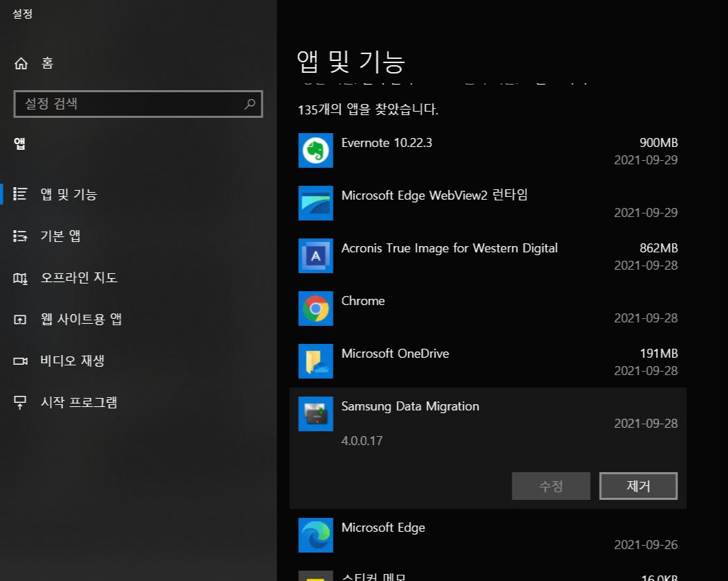Select the Chrome app name

(363, 301)
